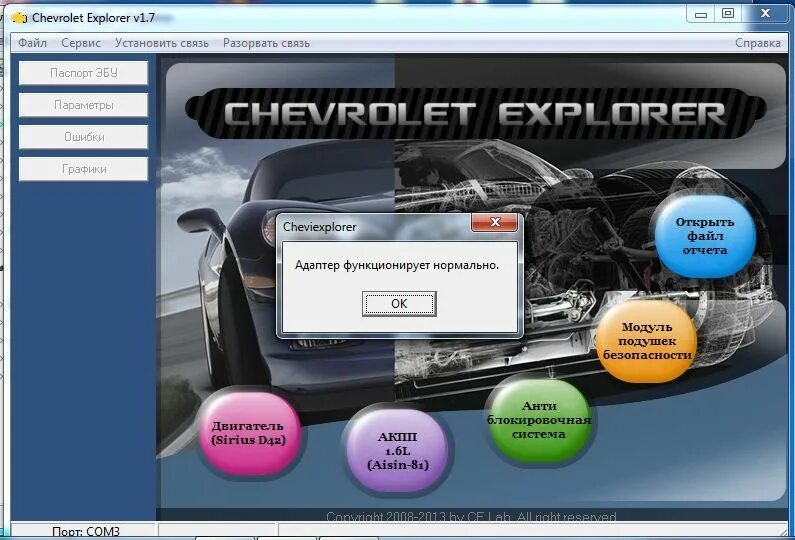Click the Ошибки sidebar button

point(84,137)
